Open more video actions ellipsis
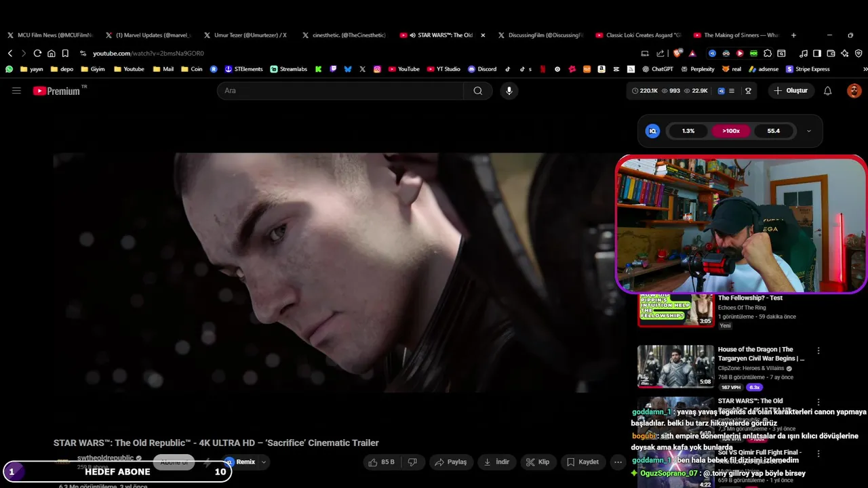868x488 pixels. [x=617, y=462]
